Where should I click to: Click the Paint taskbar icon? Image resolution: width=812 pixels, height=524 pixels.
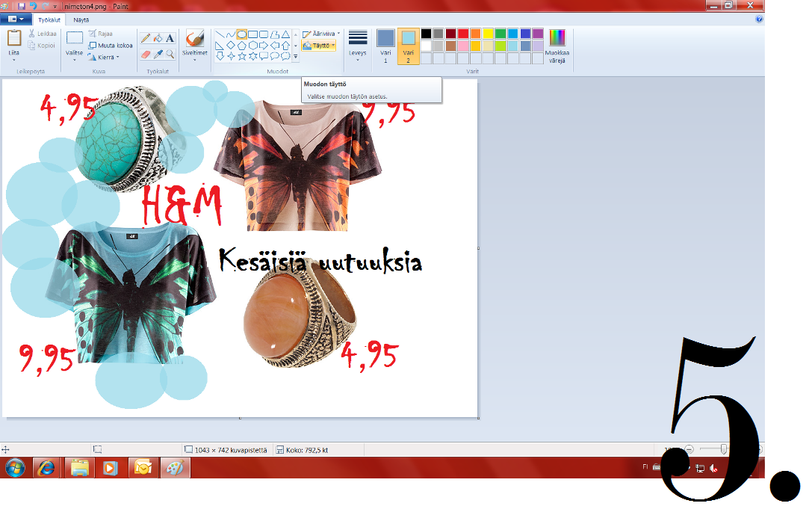[175, 468]
